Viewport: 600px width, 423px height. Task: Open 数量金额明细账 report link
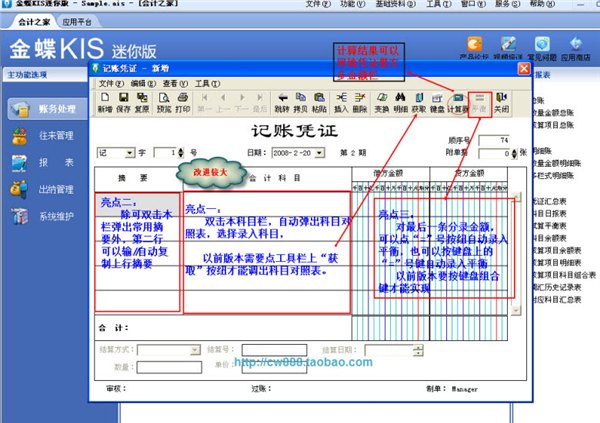(556, 163)
